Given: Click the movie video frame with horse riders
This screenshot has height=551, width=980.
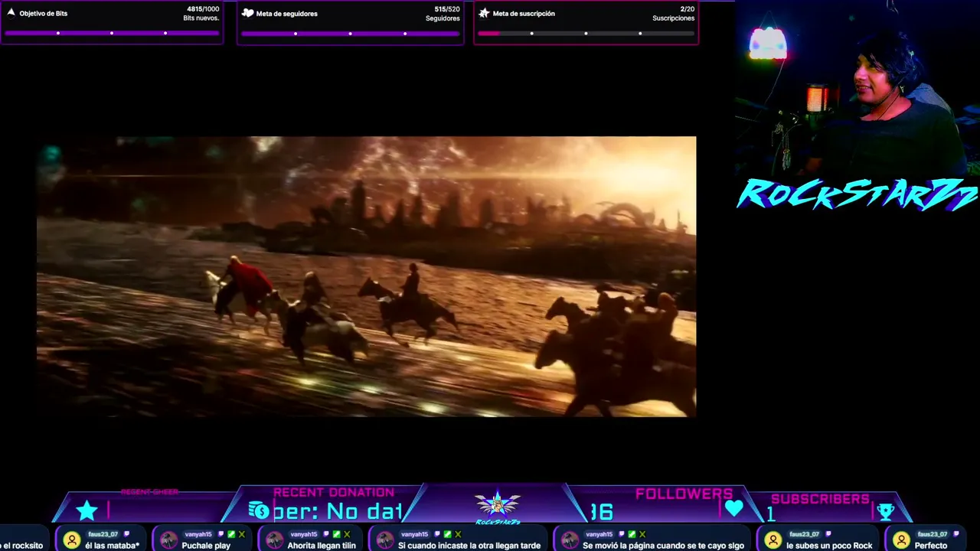Looking at the screenshot, I should (x=366, y=276).
